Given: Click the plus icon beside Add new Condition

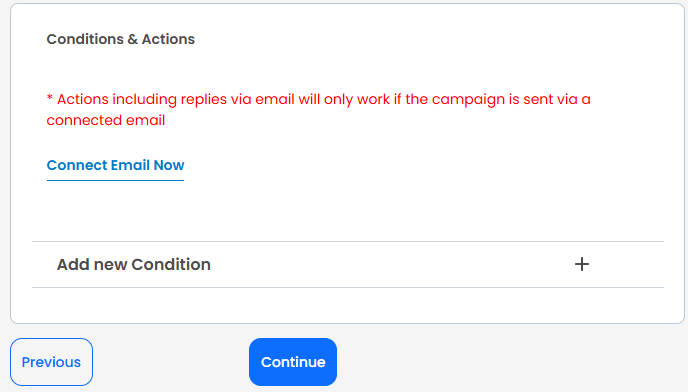Looking at the screenshot, I should coord(582,264).
